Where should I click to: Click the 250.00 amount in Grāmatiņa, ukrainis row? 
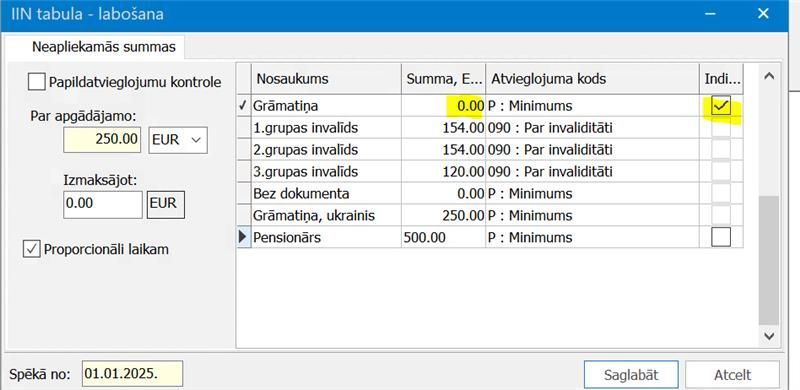pyautogui.click(x=443, y=215)
